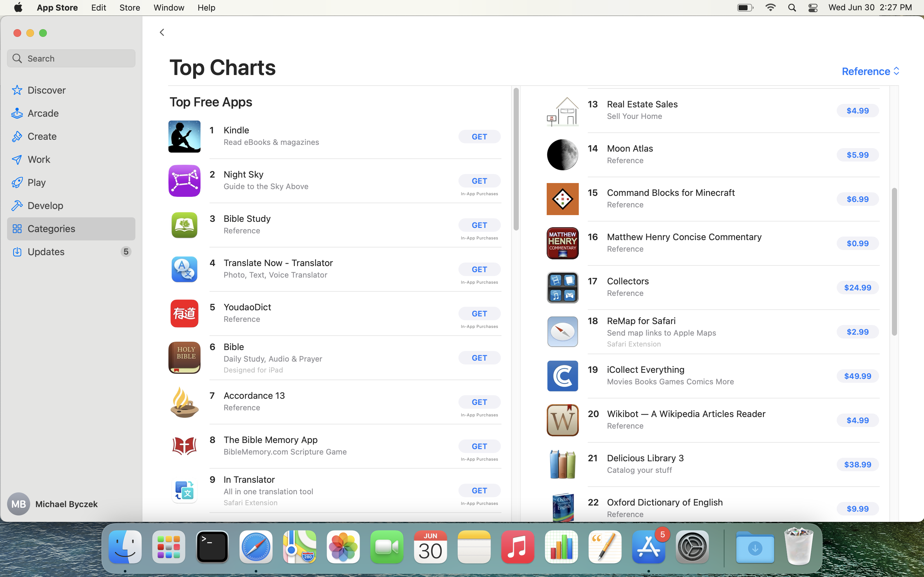The width and height of the screenshot is (924, 577).
Task: Open Spotlight search in menu bar
Action: [x=792, y=8]
